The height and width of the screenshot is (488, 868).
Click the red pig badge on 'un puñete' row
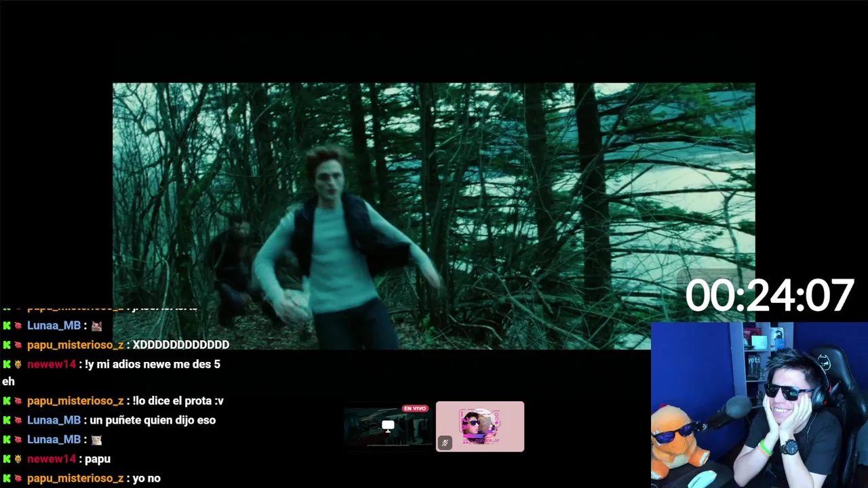(18, 420)
